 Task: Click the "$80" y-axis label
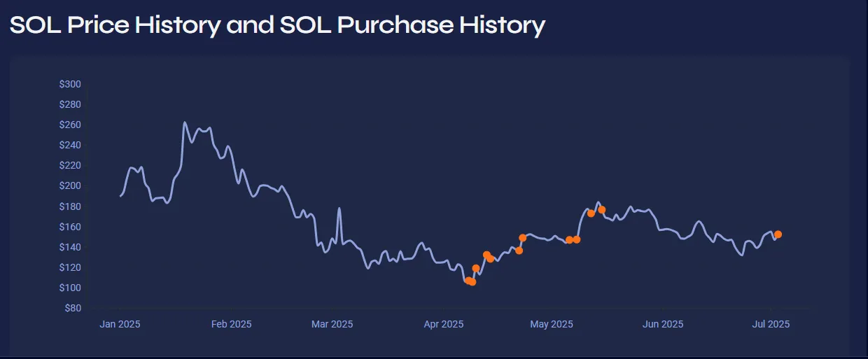click(x=73, y=309)
